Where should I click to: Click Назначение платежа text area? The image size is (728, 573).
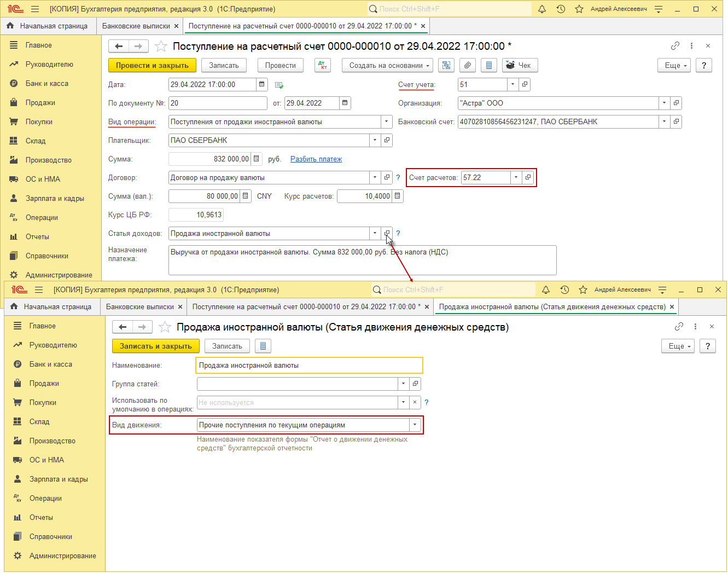(x=362, y=260)
